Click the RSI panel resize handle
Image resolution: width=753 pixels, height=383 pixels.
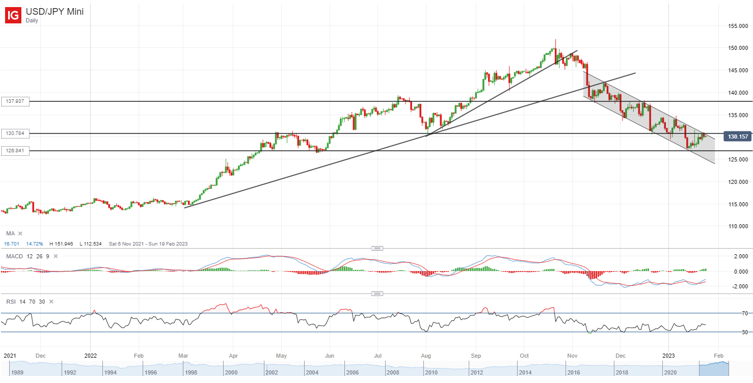[x=377, y=293]
